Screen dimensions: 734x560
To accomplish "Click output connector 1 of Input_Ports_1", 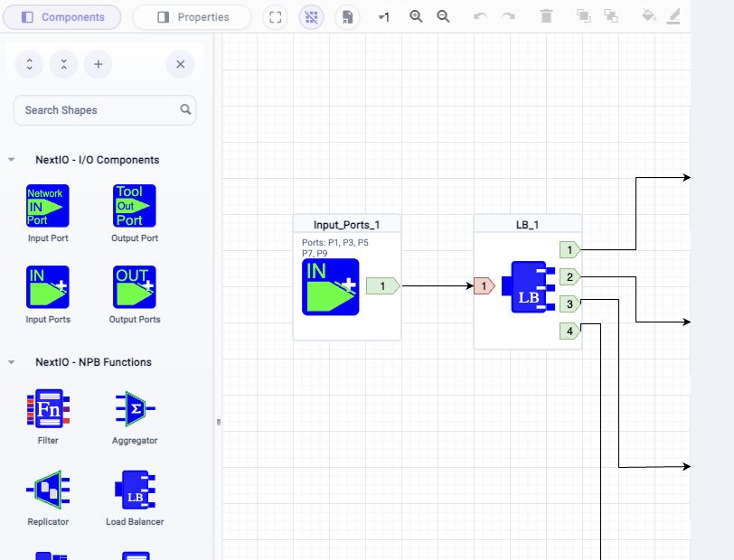I will [x=383, y=285].
